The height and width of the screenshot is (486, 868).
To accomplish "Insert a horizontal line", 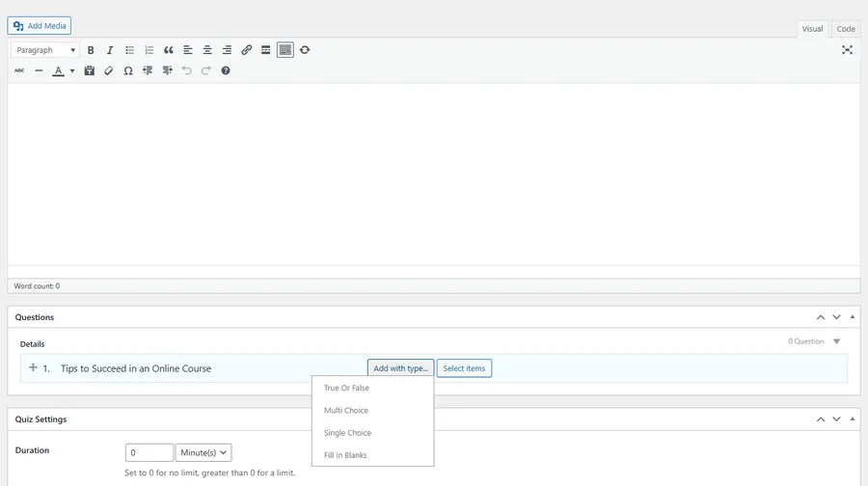I will click(x=39, y=70).
